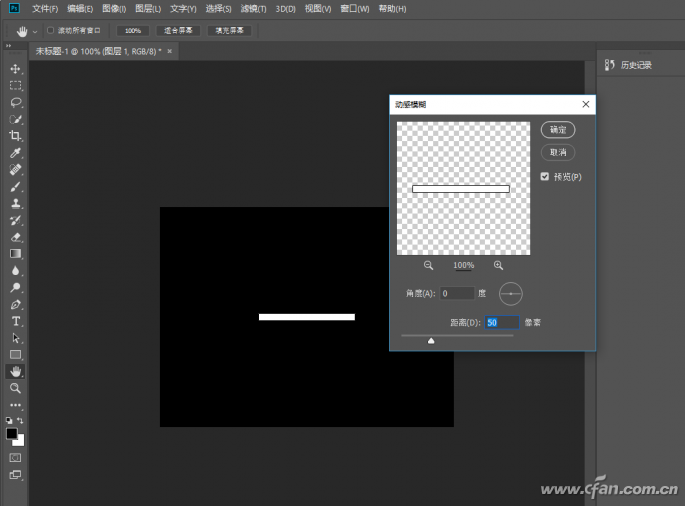The width and height of the screenshot is (685, 506).
Task: Select the Zoom tool in toolbox
Action: (x=15, y=388)
